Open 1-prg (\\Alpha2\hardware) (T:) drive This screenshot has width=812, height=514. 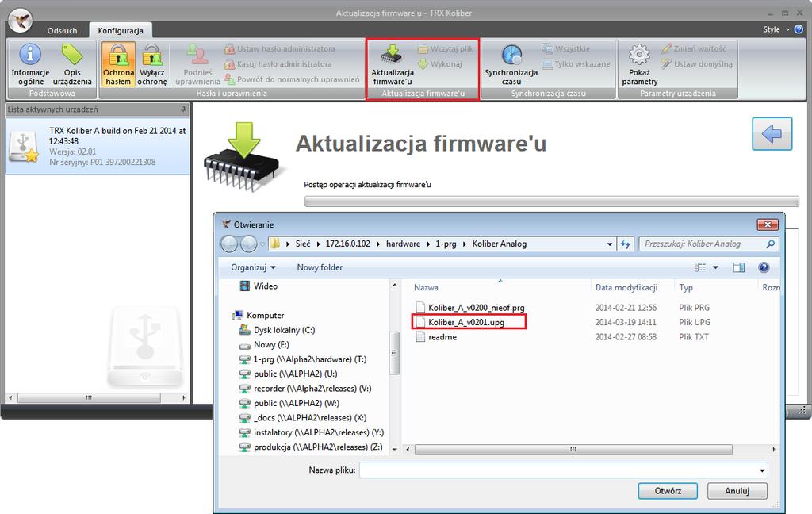point(303,359)
